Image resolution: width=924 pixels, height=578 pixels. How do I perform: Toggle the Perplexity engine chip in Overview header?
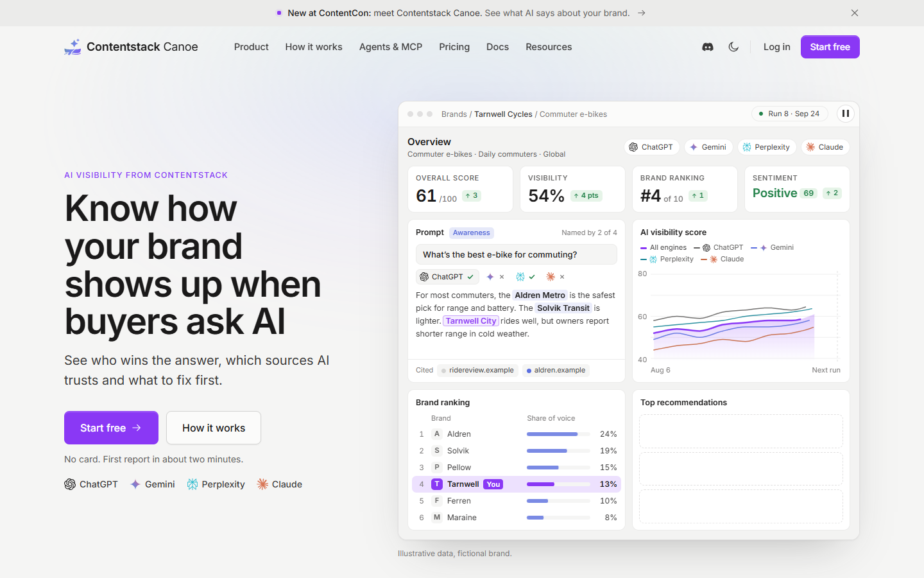click(x=766, y=147)
